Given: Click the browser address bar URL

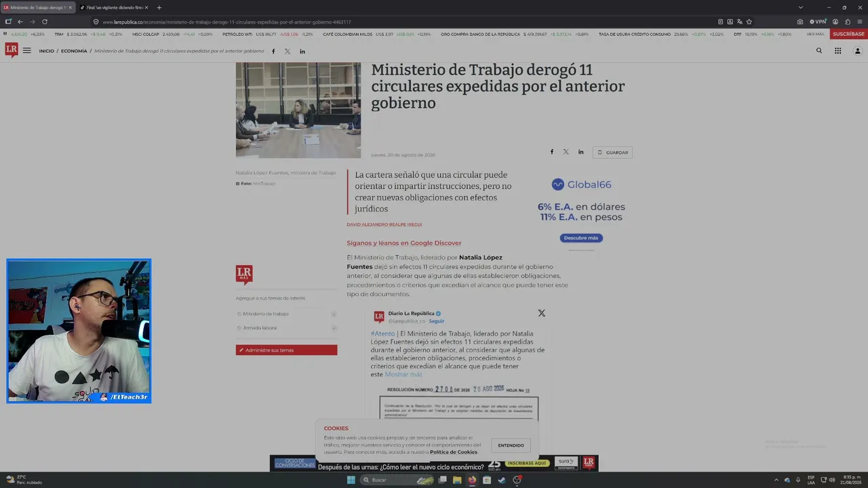Looking at the screenshot, I should pyautogui.click(x=226, y=22).
